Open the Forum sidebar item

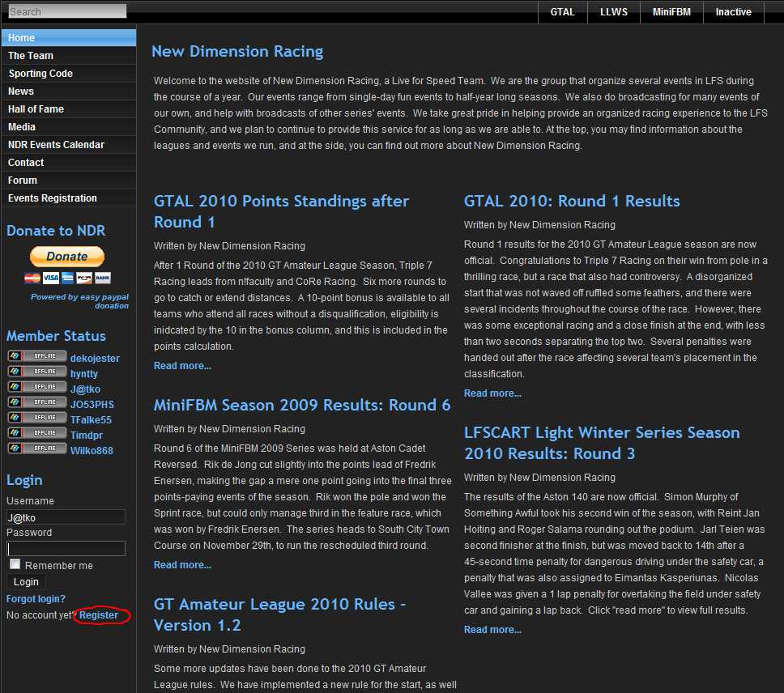pos(69,181)
